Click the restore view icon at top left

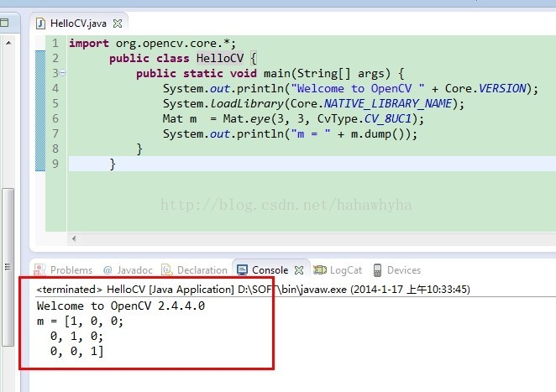pyautogui.click(x=4, y=24)
